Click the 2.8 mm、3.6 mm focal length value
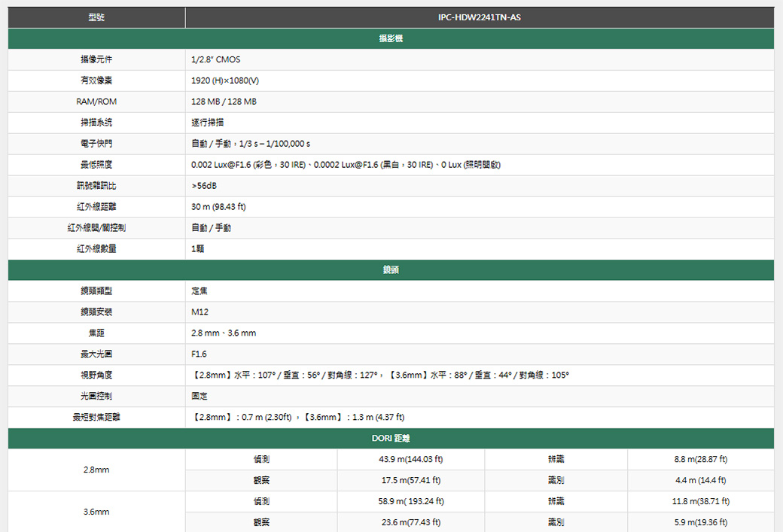This screenshot has height=532, width=783. pos(224,333)
